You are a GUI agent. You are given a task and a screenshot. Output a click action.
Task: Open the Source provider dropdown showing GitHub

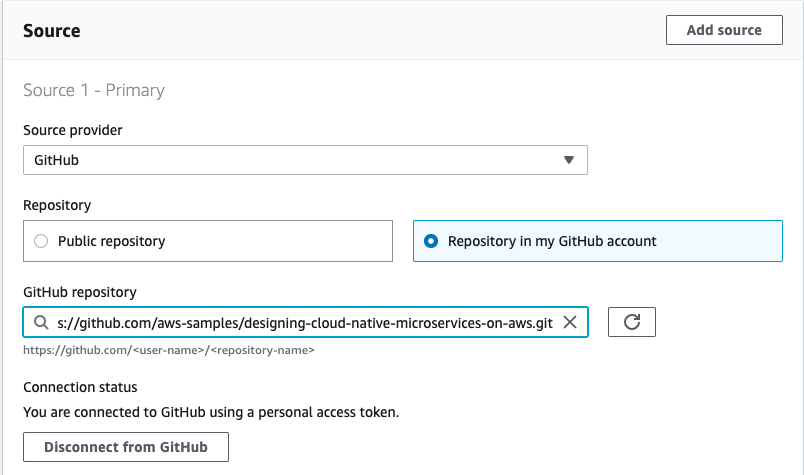304,160
